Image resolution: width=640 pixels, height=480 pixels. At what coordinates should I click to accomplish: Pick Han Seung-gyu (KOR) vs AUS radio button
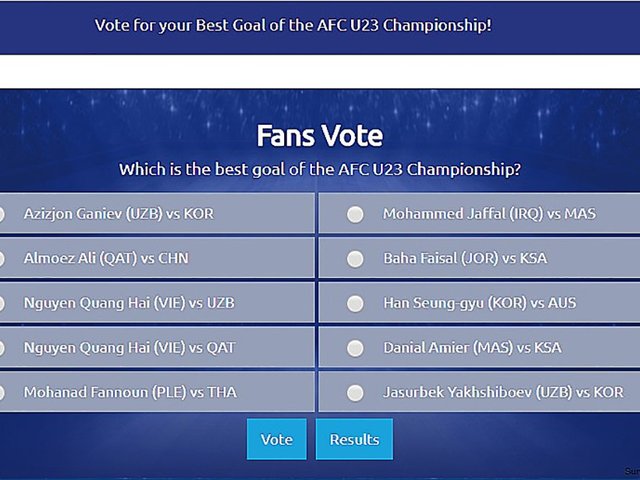355,303
